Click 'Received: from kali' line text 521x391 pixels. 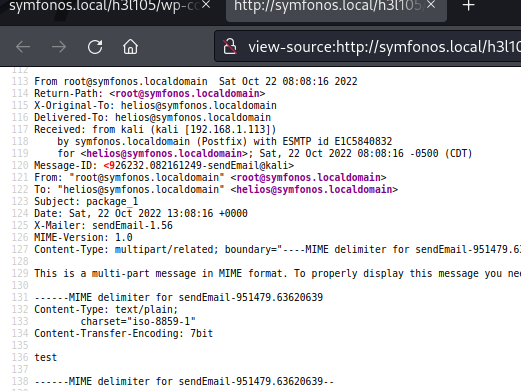(155, 129)
